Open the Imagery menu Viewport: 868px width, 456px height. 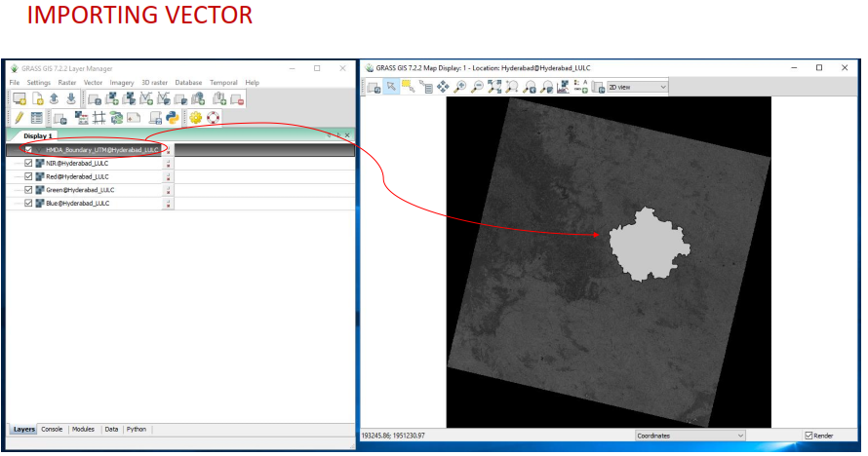pos(122,83)
